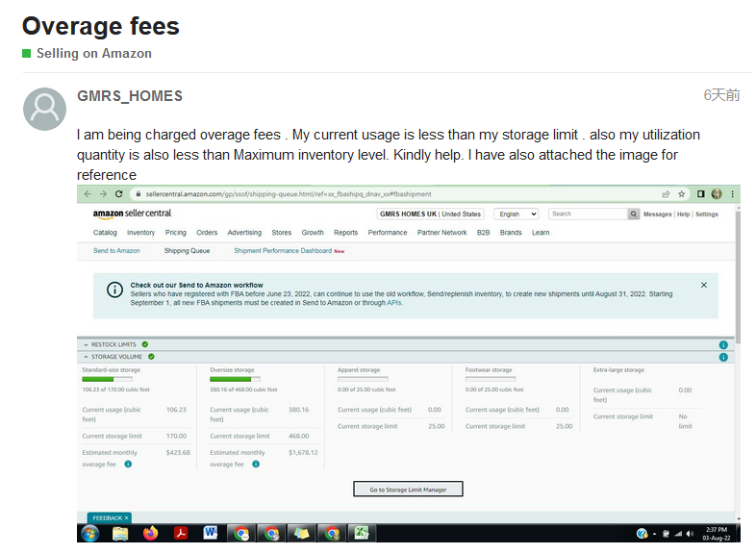Open the Reports menu
The width and height of the screenshot is (756, 554).
click(x=345, y=233)
